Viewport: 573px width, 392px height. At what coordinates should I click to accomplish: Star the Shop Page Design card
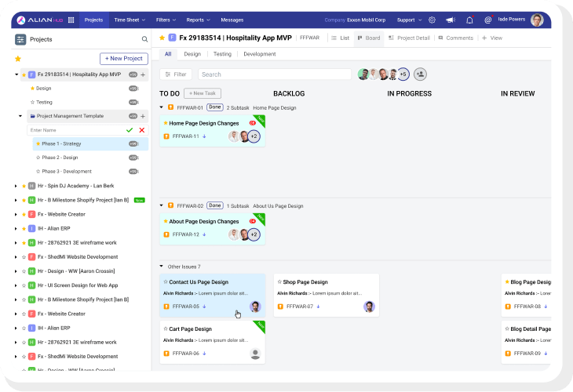coord(279,281)
